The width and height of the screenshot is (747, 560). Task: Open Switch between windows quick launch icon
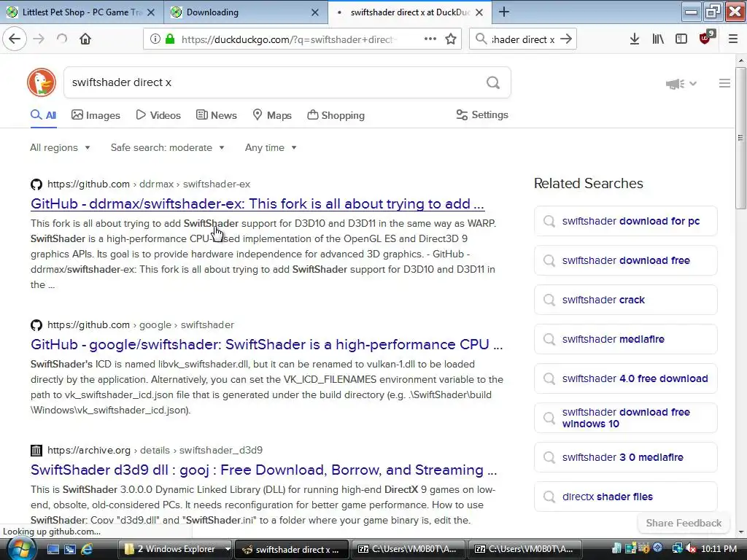[69, 549]
